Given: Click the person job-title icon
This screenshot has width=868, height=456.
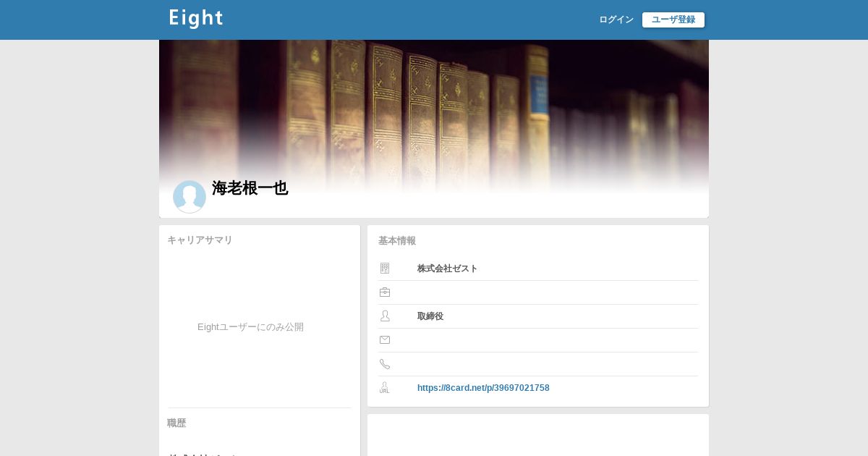Looking at the screenshot, I should 385,316.
